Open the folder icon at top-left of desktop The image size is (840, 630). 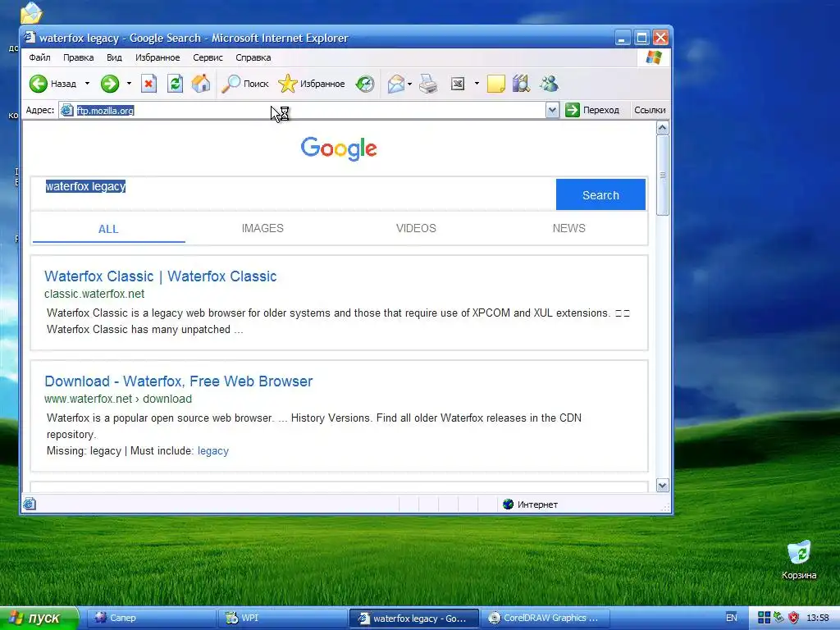pyautogui.click(x=31, y=13)
